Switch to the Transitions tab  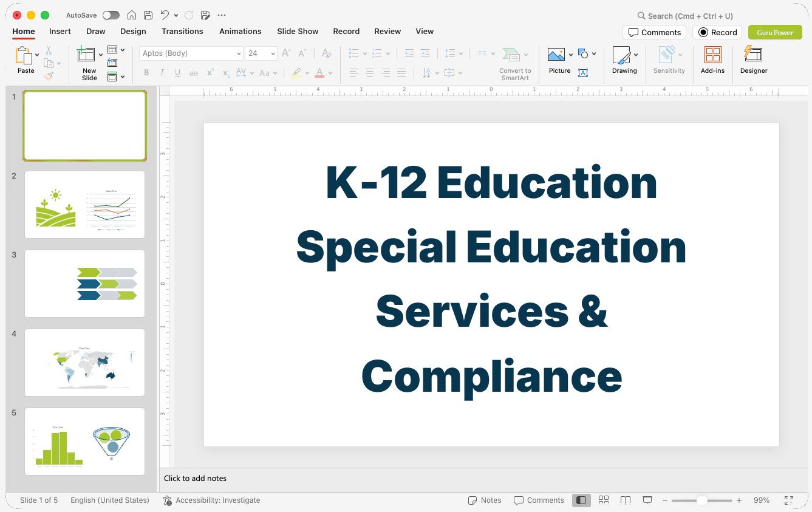click(x=182, y=31)
